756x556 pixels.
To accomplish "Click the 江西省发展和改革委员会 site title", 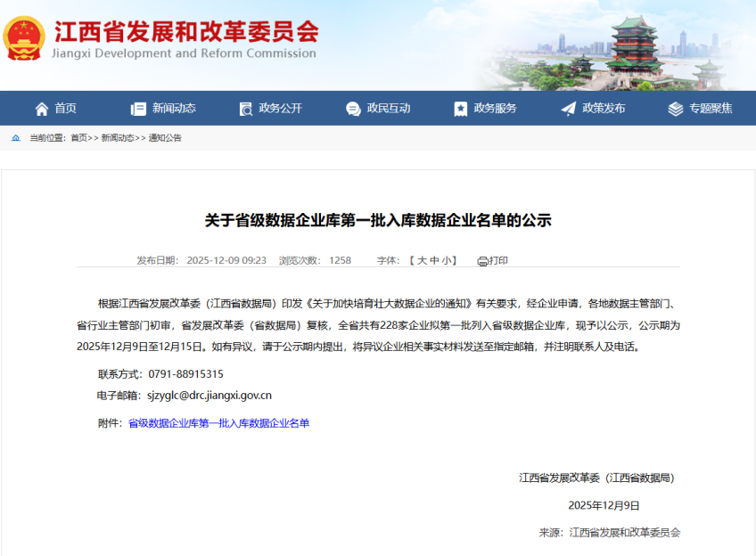I will click(185, 33).
